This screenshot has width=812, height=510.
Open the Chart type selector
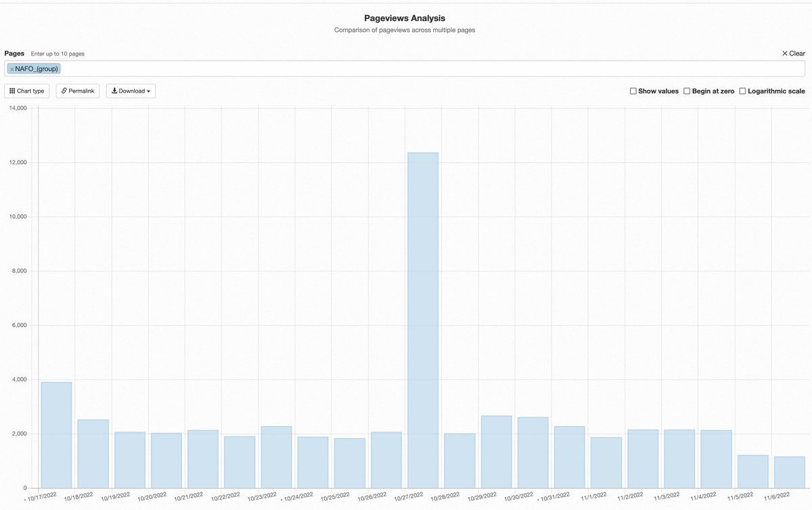(x=27, y=91)
